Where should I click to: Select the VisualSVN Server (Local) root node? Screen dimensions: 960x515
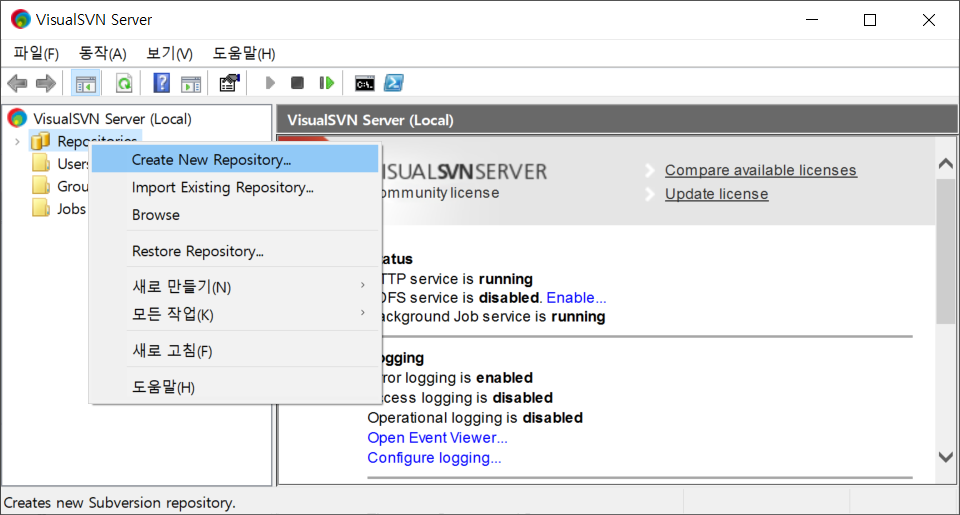[113, 119]
